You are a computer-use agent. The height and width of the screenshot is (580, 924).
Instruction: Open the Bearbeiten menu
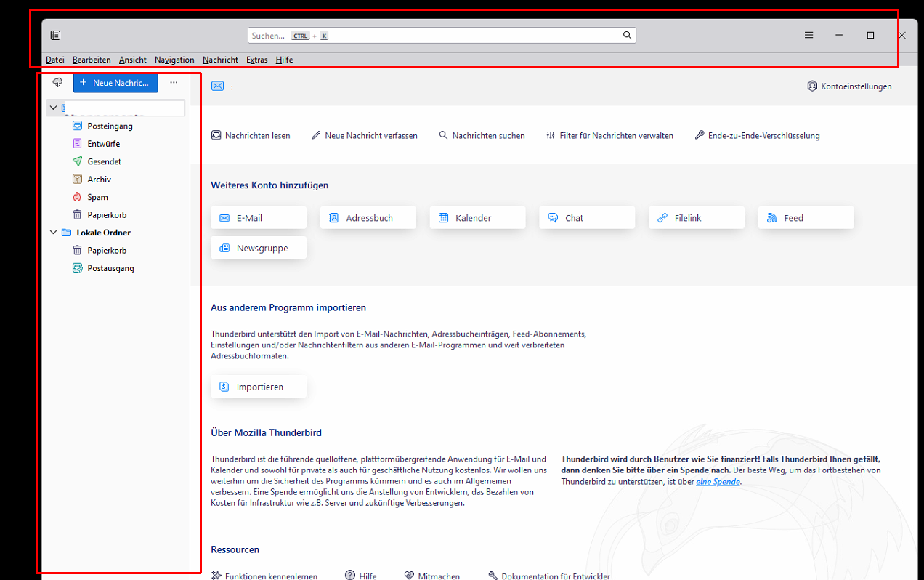tap(92, 60)
